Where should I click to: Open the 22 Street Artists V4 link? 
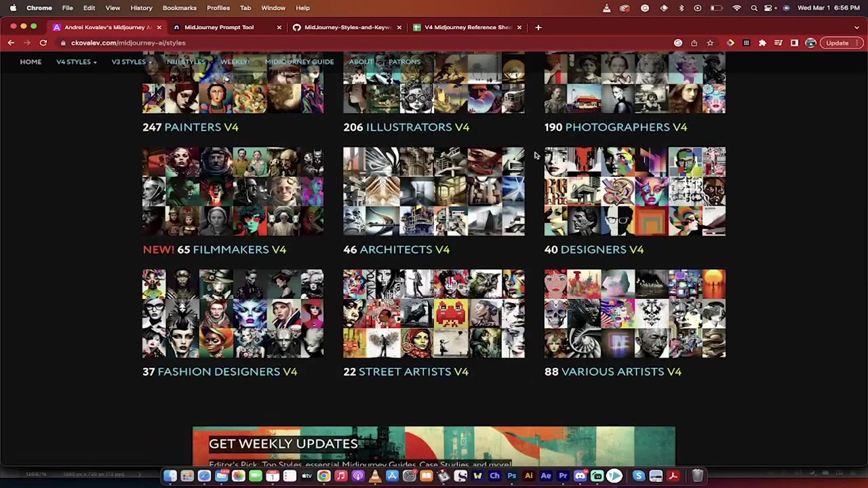406,371
